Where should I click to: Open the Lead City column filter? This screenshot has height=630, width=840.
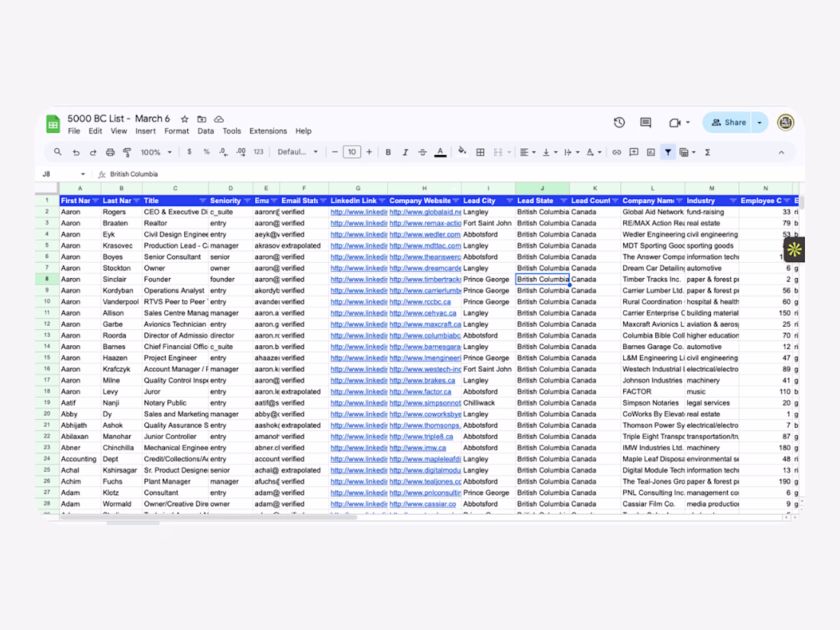(x=509, y=201)
